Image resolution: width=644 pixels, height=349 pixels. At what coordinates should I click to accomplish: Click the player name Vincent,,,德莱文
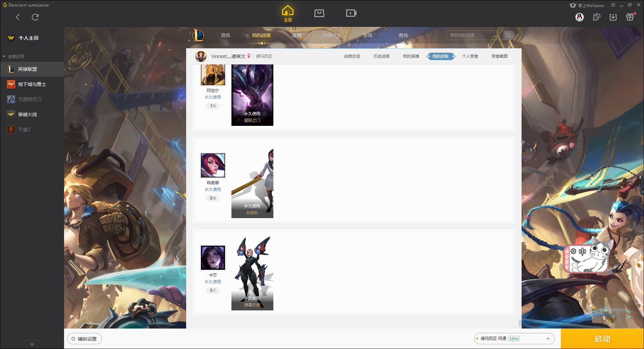(x=228, y=56)
